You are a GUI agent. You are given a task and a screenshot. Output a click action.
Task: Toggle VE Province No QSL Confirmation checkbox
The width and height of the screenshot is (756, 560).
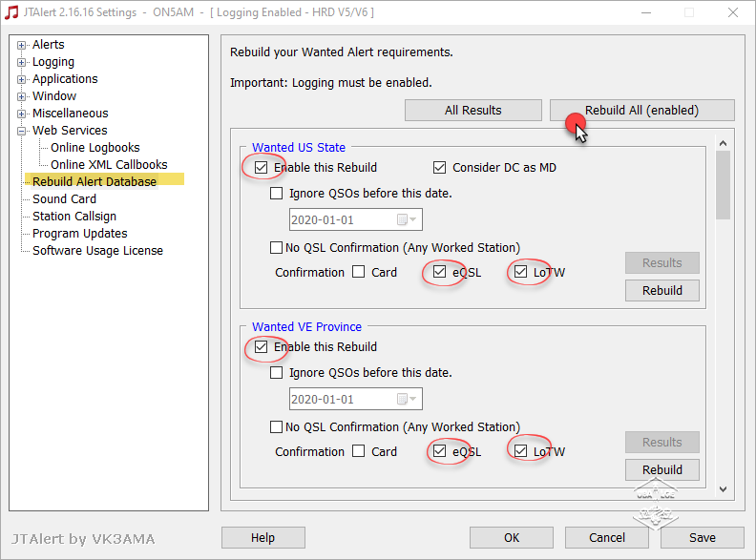276,427
